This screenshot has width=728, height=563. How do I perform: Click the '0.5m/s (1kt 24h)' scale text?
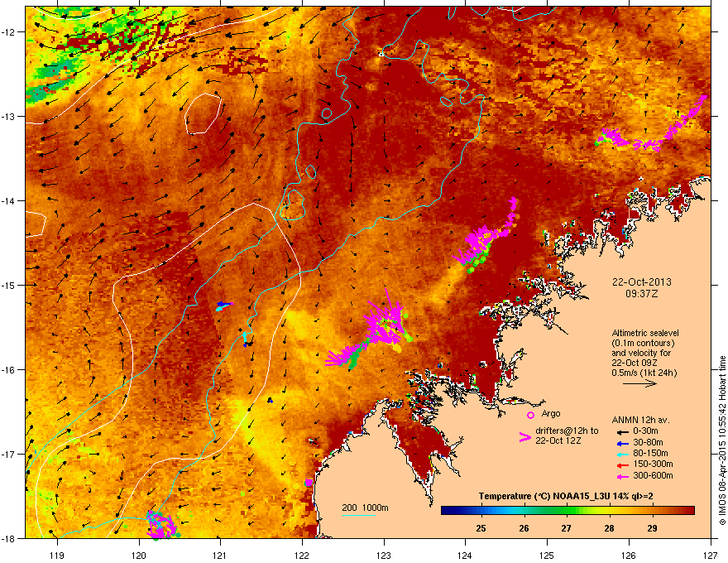pos(644,373)
